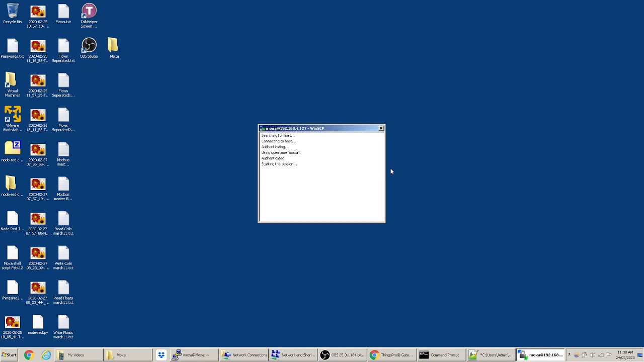Select the Flows Seperated.txt file

tap(63, 51)
